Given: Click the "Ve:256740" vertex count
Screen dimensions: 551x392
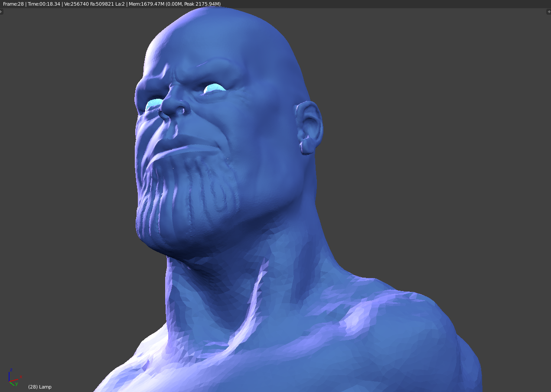Looking at the screenshot, I should (x=76, y=4).
